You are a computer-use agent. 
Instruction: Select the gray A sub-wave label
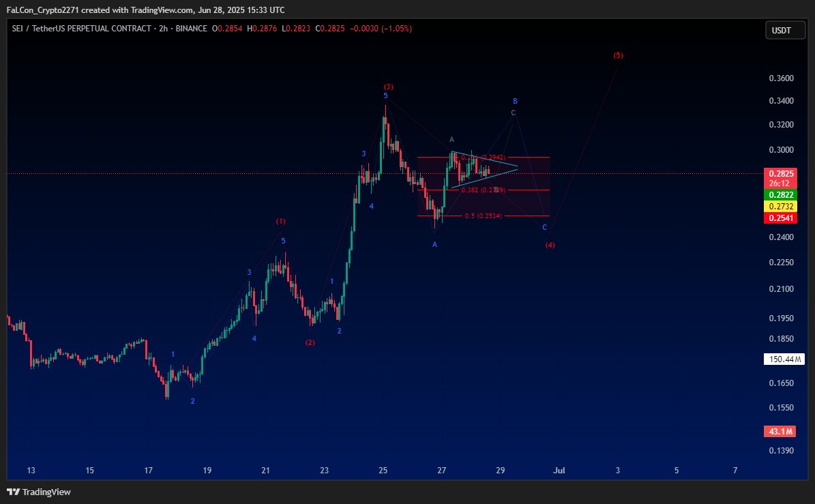point(451,139)
